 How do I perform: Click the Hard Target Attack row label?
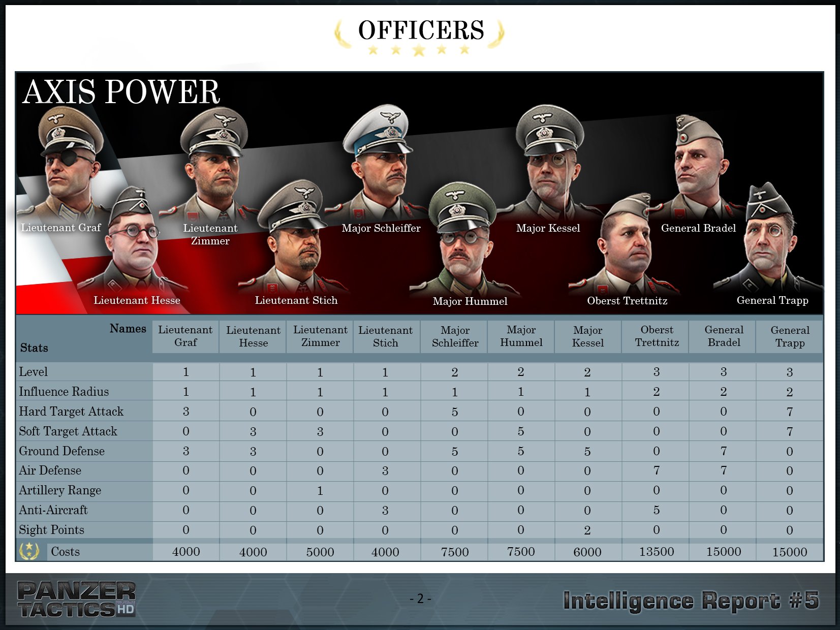pyautogui.click(x=71, y=412)
